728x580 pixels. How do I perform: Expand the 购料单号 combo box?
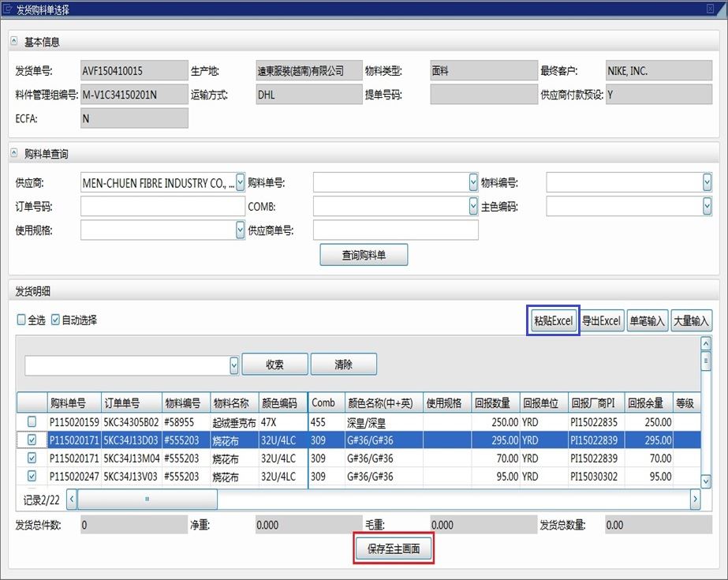click(473, 183)
